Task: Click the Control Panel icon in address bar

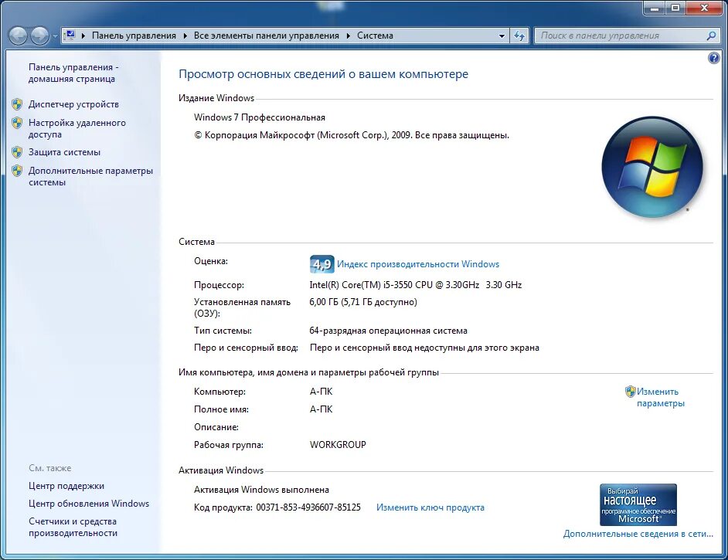Action: (70, 36)
